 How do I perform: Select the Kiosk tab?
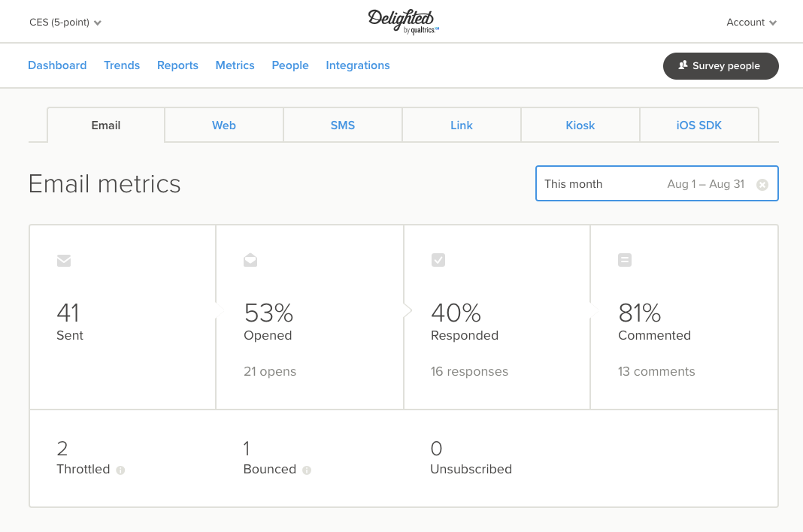580,125
